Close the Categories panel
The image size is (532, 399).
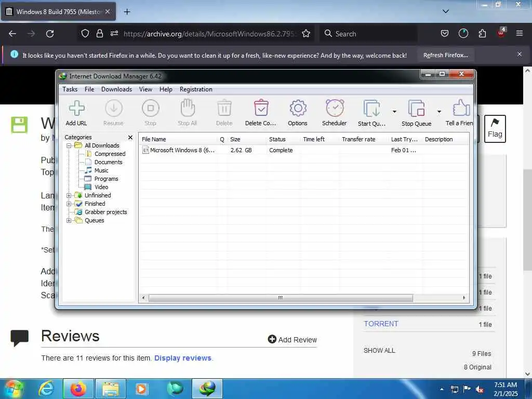130,137
